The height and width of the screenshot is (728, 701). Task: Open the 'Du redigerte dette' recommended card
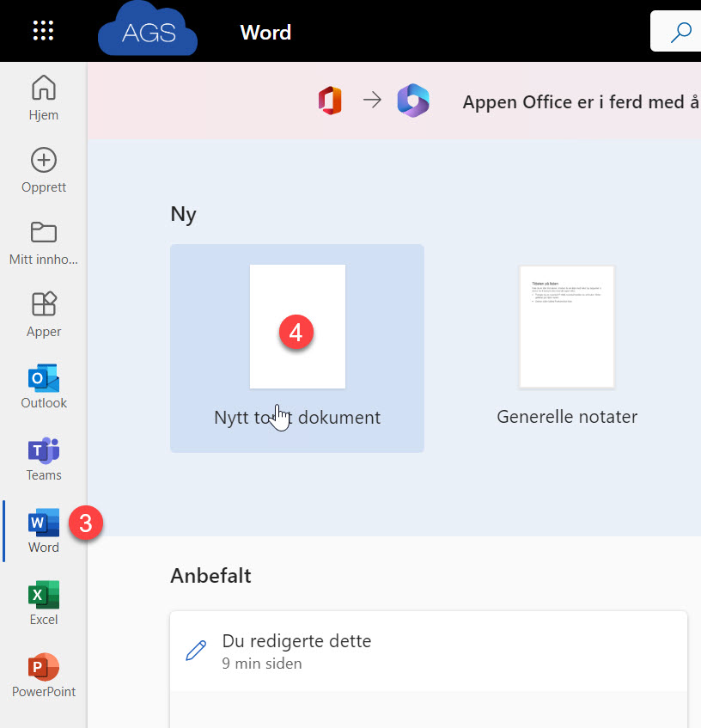click(x=429, y=652)
